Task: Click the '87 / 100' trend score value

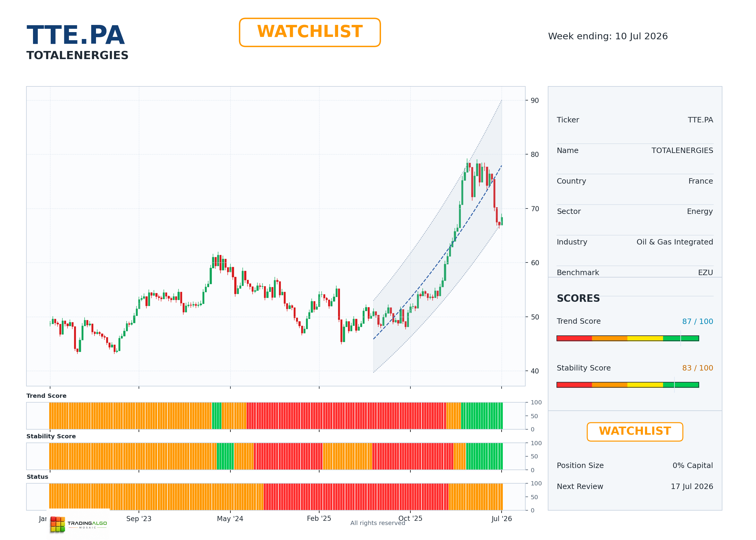Action: pos(697,322)
